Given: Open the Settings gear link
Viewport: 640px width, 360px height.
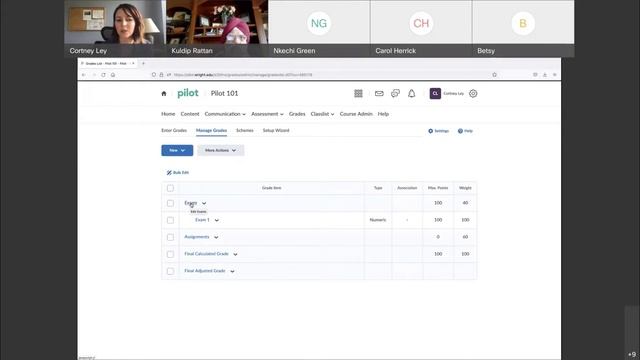Looking at the screenshot, I should [x=438, y=131].
